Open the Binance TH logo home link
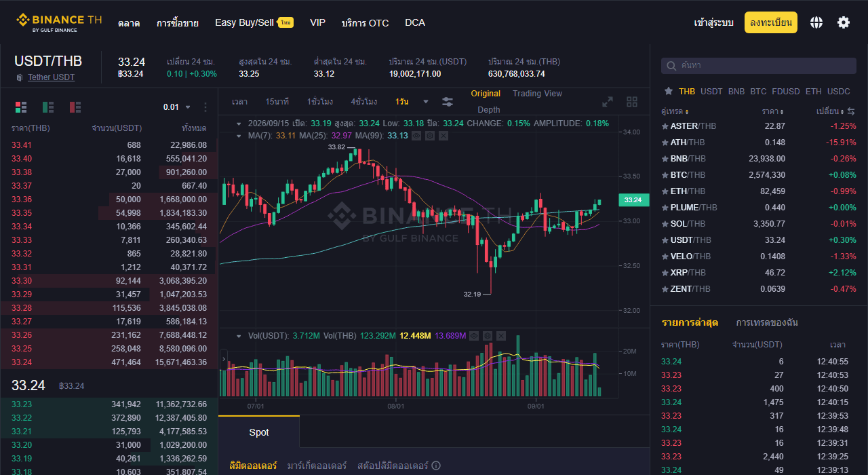This screenshot has width=868, height=475. [x=59, y=22]
